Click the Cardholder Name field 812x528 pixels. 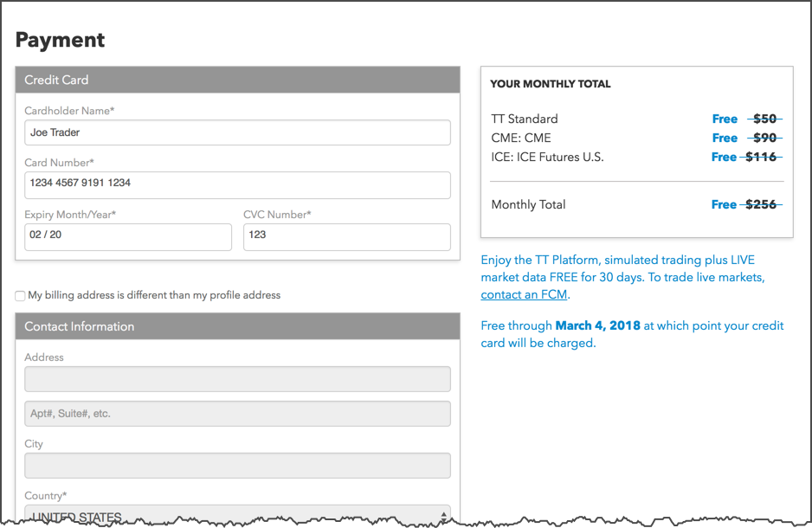(237, 132)
